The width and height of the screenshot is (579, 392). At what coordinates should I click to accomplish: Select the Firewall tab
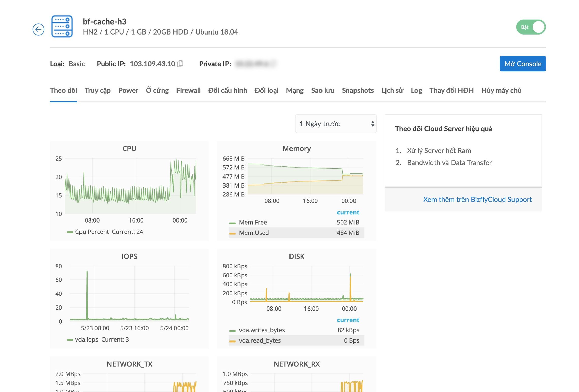pyautogui.click(x=188, y=90)
